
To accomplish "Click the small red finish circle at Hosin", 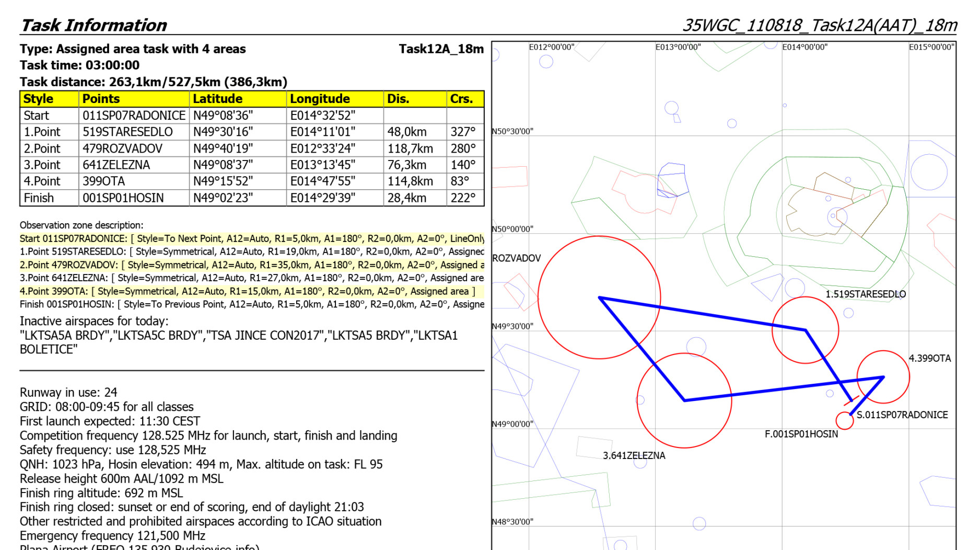I will click(844, 420).
